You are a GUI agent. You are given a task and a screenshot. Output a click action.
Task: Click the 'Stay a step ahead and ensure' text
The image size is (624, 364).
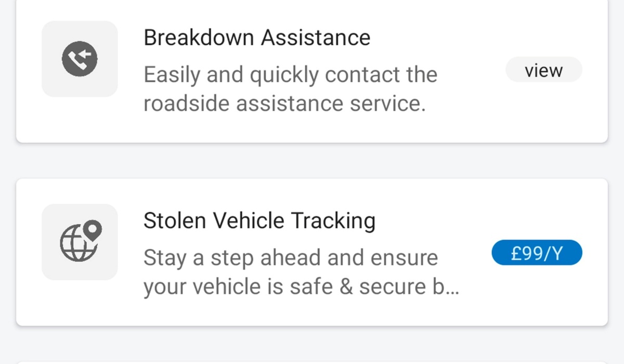(291, 258)
